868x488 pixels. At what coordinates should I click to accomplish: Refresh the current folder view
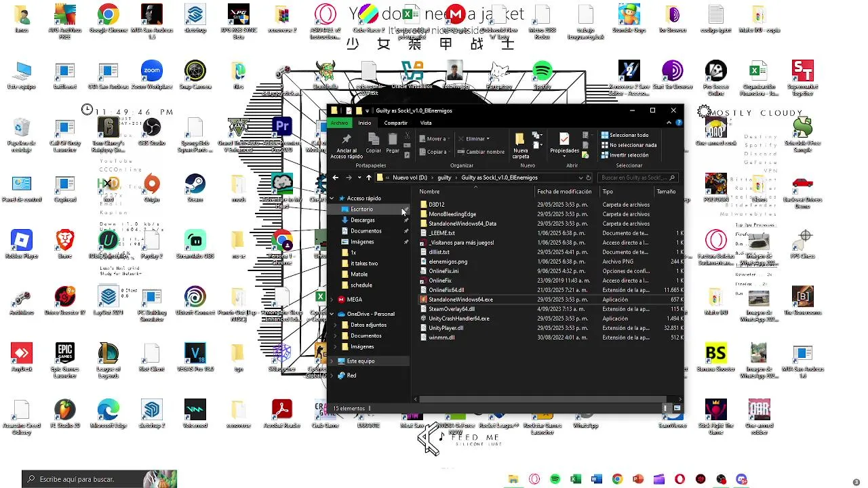click(x=589, y=178)
